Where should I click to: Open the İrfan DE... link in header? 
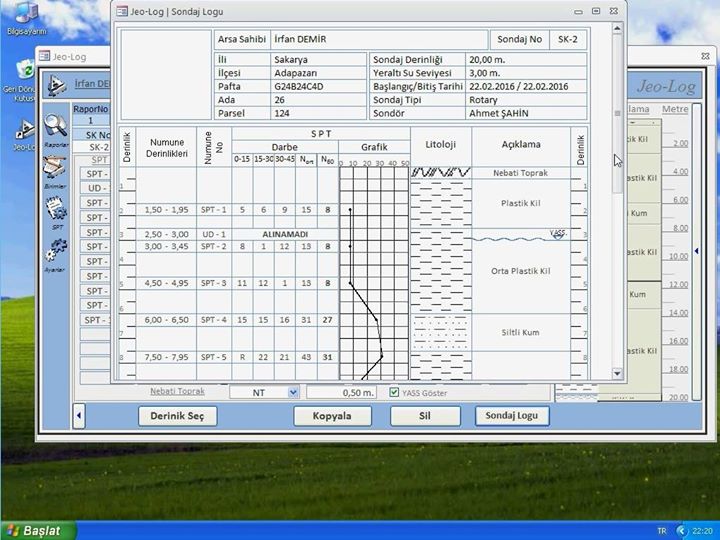(x=92, y=84)
